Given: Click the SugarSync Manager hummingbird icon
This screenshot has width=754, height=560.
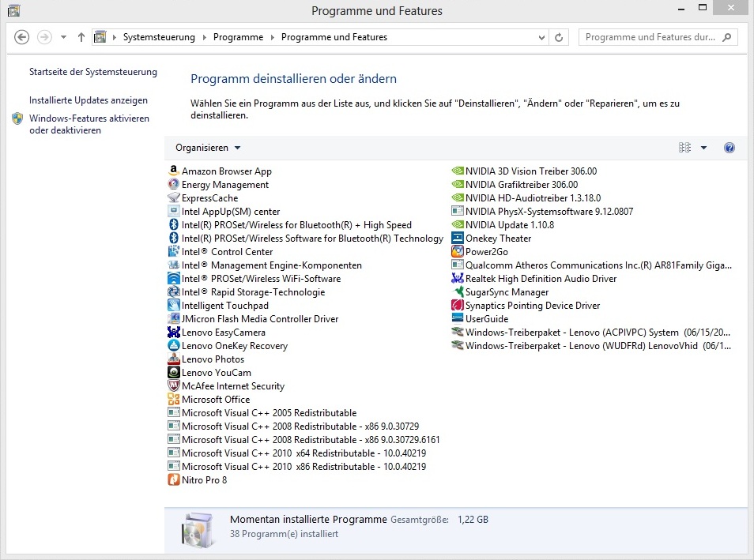Looking at the screenshot, I should [458, 291].
